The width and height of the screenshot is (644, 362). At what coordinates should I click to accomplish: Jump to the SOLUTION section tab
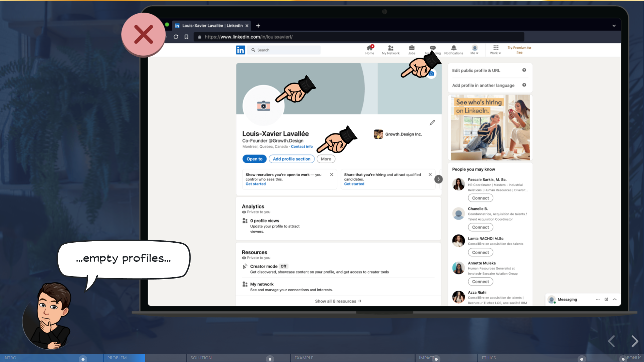point(201,358)
